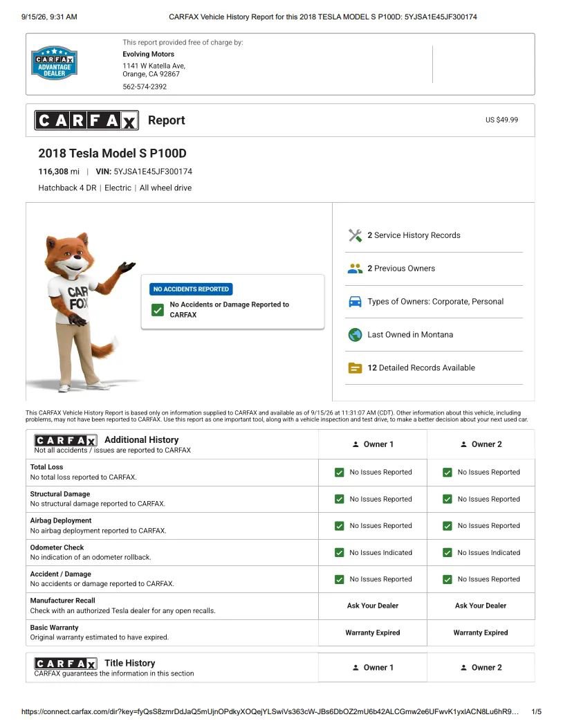563x728 pixels.
Task: Click Owner 1 person icon in Title History
Action: (x=356, y=668)
